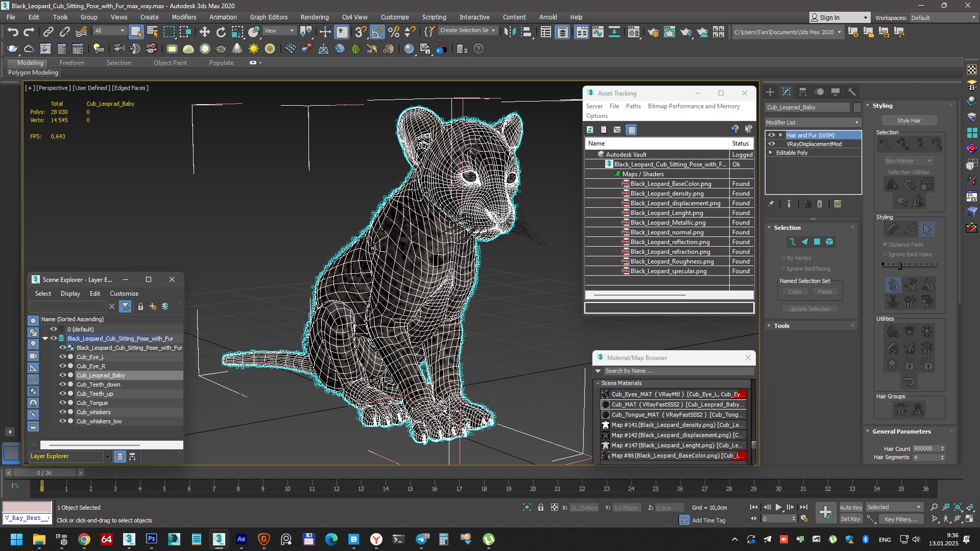This screenshot has height=551, width=980.
Task: Open the Utilities command panel tab
Action: [852, 92]
